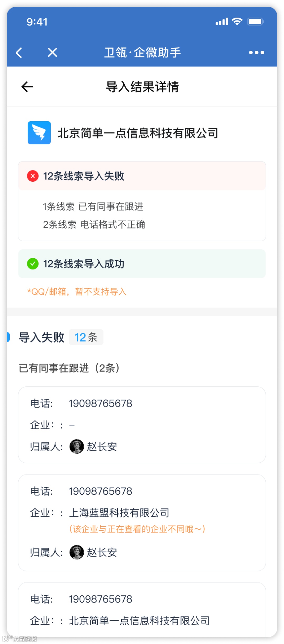Tap the green import-success check icon

coord(33,264)
